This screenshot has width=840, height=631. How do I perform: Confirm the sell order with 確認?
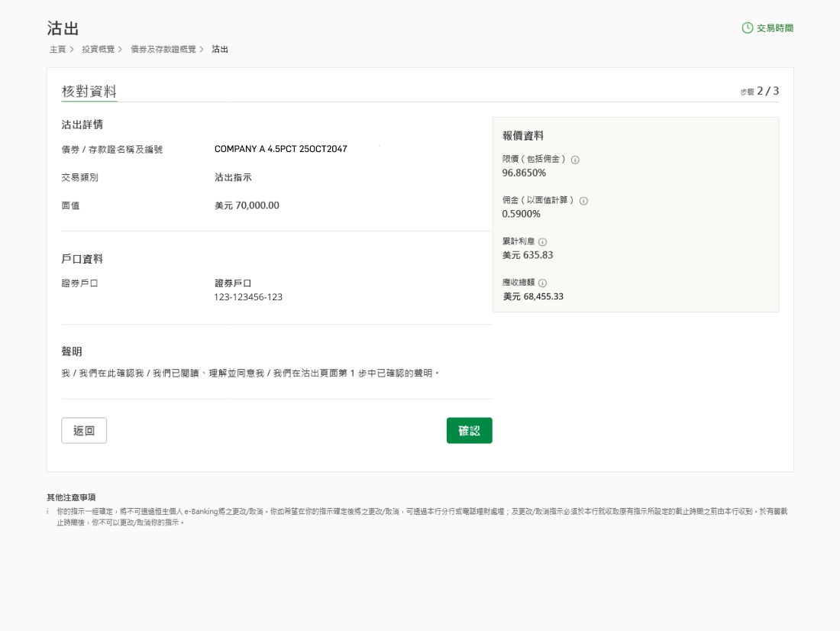point(469,431)
